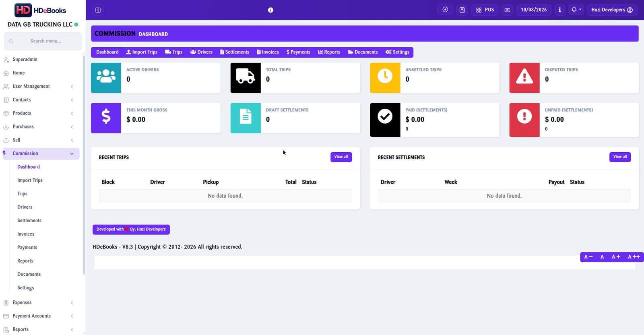Open the Settlements tab

point(235,52)
